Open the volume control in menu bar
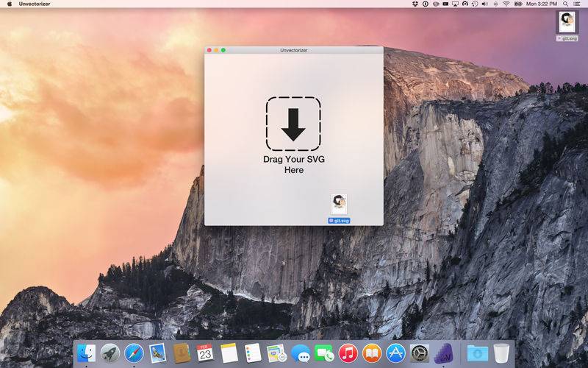The height and width of the screenshot is (368, 588). coord(485,4)
